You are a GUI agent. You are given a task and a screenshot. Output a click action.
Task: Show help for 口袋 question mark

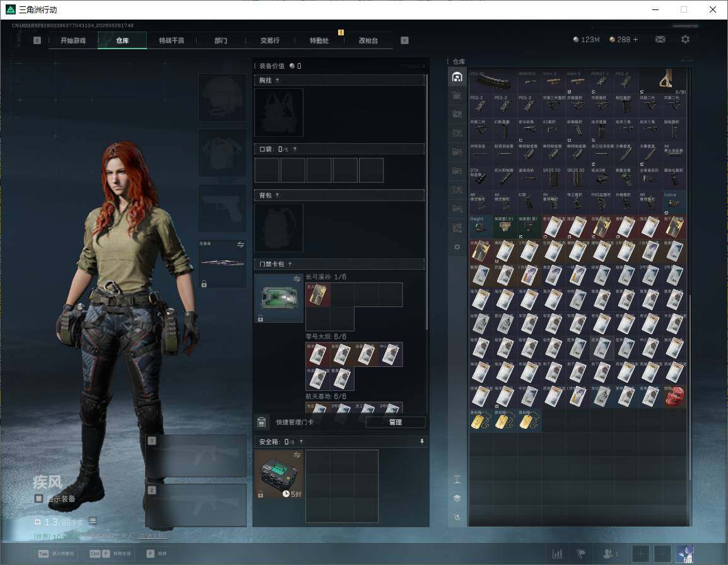click(295, 149)
